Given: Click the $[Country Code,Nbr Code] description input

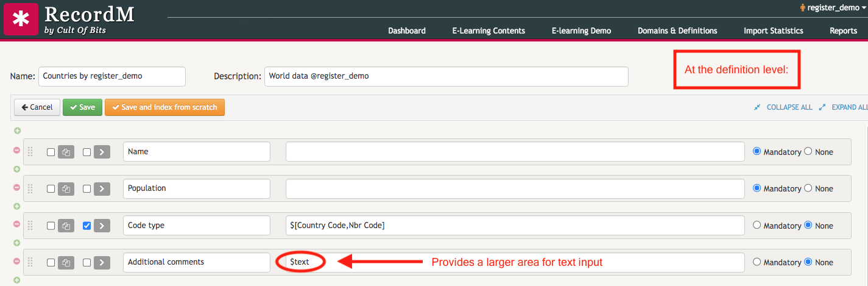Looking at the screenshot, I should coord(515,226).
